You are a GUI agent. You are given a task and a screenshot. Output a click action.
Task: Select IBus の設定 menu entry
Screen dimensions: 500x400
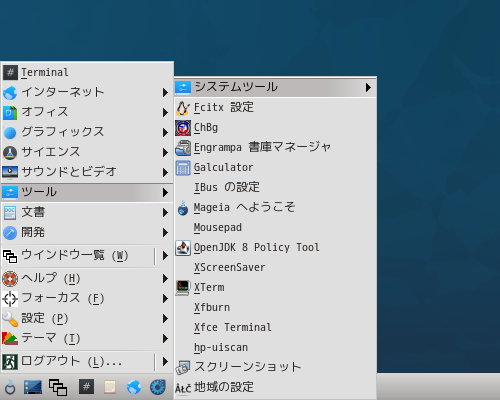[x=275, y=187]
